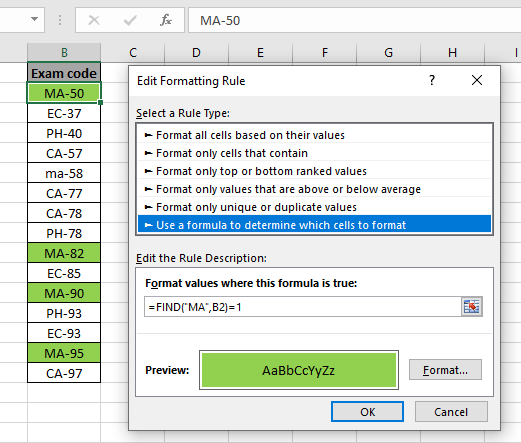Click the formula bar resize dots handle

tap(60, 20)
